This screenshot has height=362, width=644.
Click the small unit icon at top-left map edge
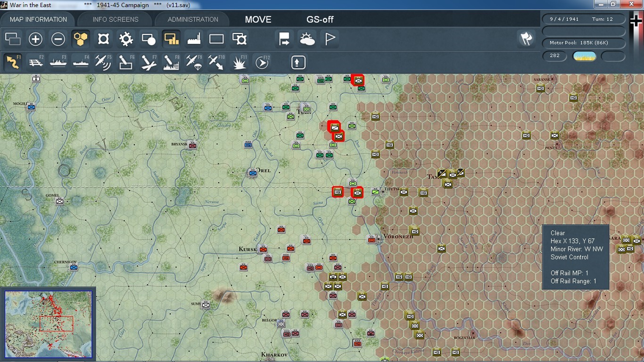(36, 78)
